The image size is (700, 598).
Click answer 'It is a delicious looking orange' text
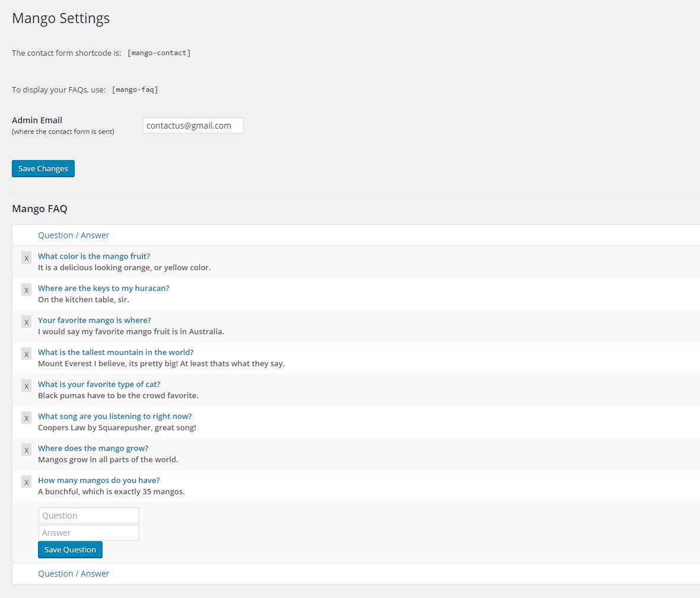[x=124, y=267]
